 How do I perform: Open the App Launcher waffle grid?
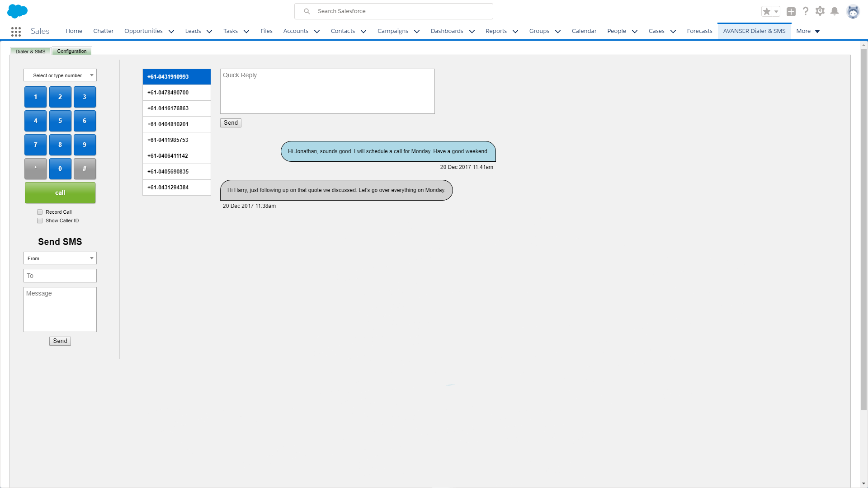(x=16, y=31)
